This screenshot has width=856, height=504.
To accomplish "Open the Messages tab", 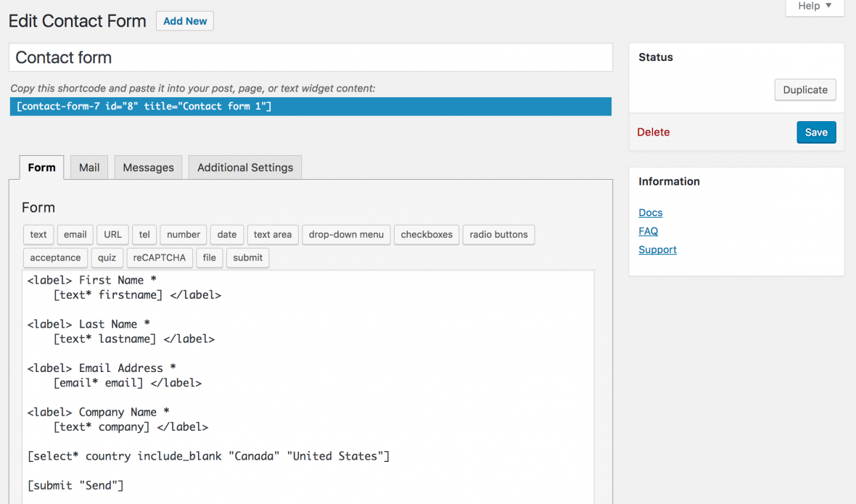I will coord(148,168).
